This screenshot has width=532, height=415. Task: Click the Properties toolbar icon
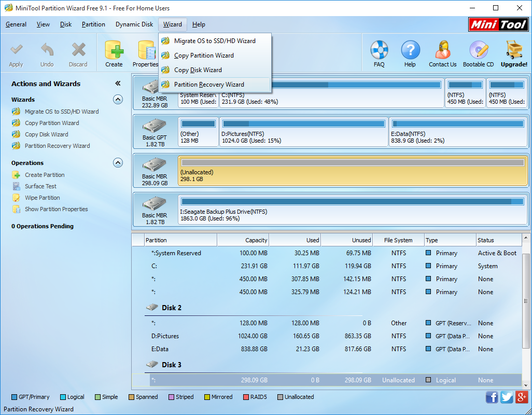click(x=146, y=50)
